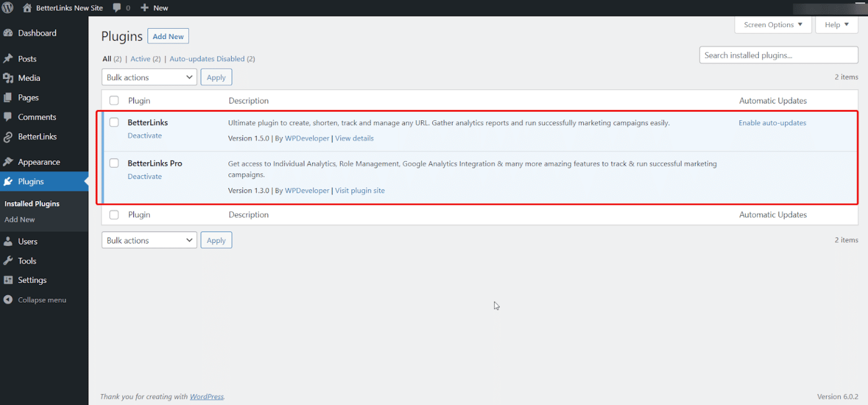This screenshot has height=405, width=868.
Task: Click the Add New plugins button
Action: click(168, 36)
